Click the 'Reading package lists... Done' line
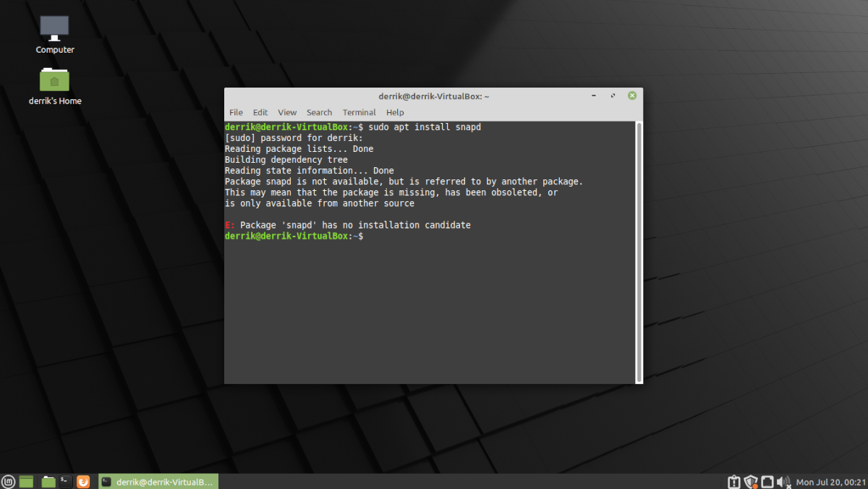Viewport: 868px width, 489px height. [x=299, y=148]
